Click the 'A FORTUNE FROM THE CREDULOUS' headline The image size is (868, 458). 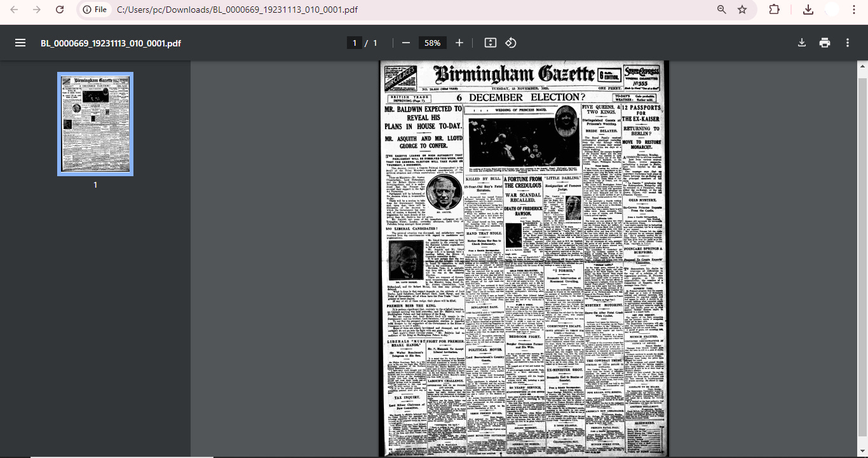click(524, 183)
